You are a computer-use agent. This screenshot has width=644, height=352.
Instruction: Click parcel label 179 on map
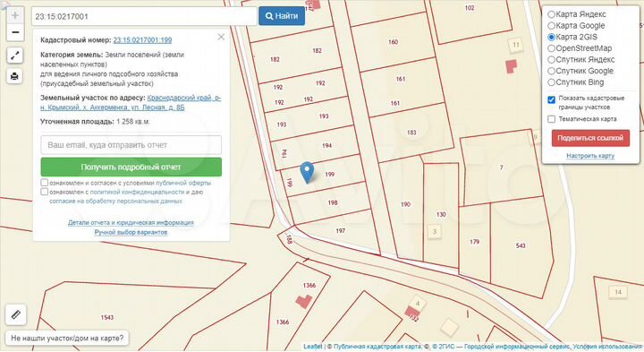point(474,242)
